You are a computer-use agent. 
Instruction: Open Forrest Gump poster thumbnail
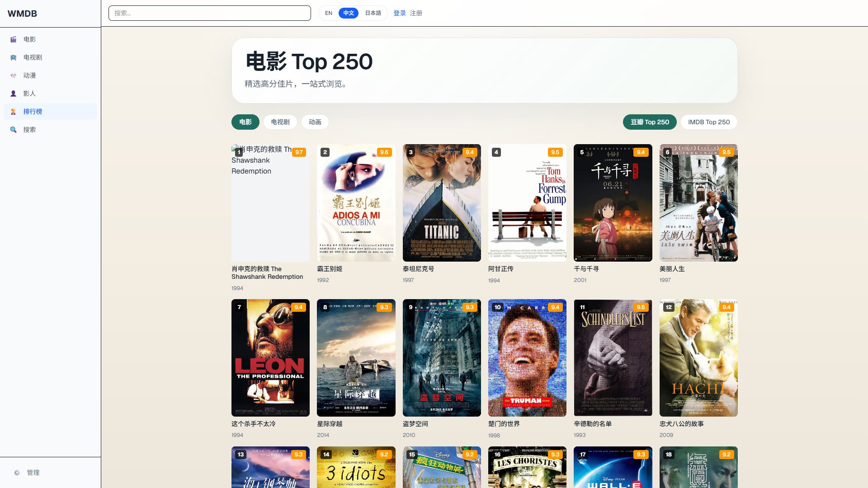point(527,203)
